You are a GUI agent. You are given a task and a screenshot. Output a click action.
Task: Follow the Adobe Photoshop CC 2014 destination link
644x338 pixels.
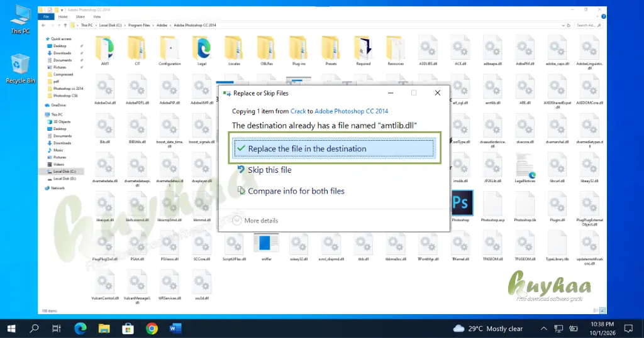click(x=351, y=111)
